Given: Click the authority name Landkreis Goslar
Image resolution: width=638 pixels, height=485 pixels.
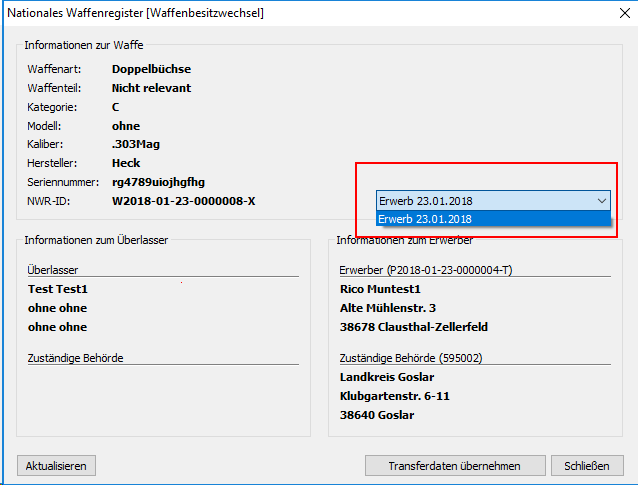Looking at the screenshot, I should 386,377.
